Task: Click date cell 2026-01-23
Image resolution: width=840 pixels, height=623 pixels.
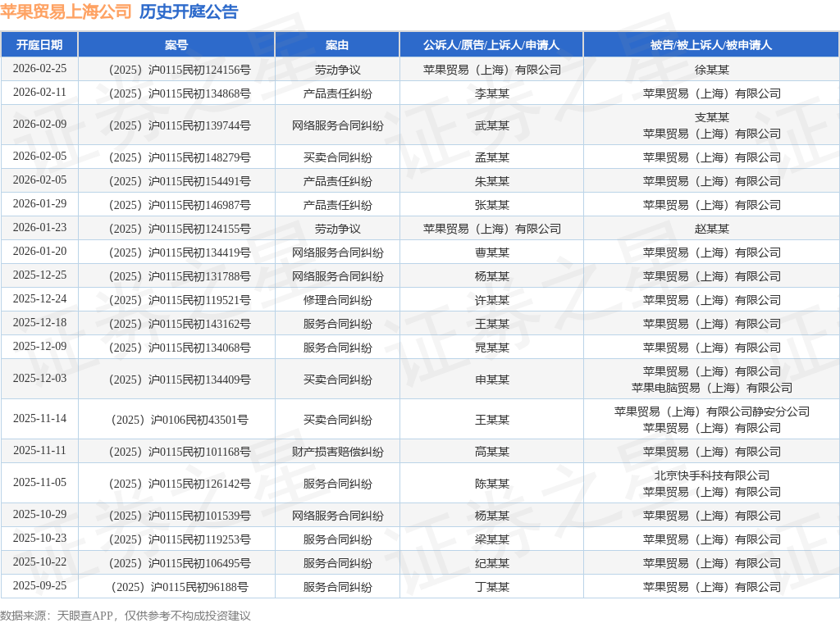Action: [x=39, y=227]
